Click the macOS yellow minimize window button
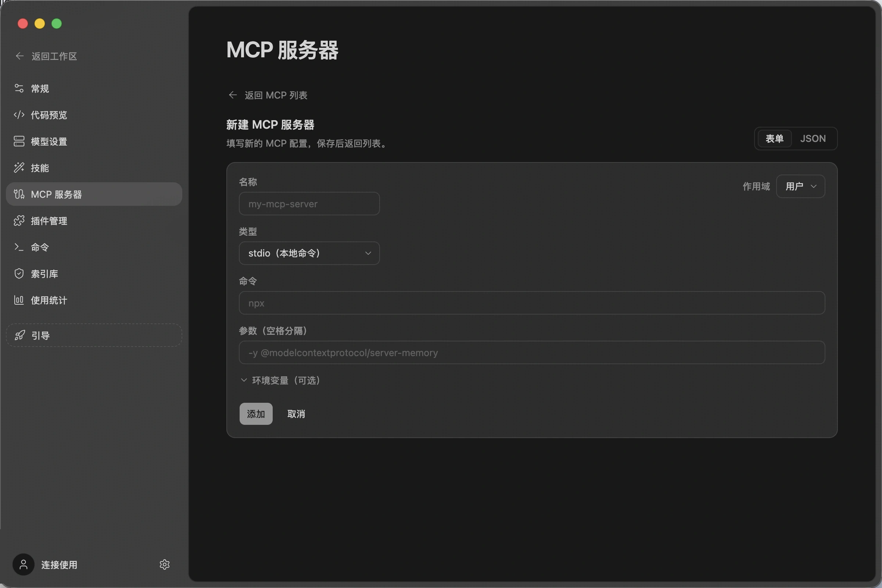882x588 pixels. coord(40,24)
